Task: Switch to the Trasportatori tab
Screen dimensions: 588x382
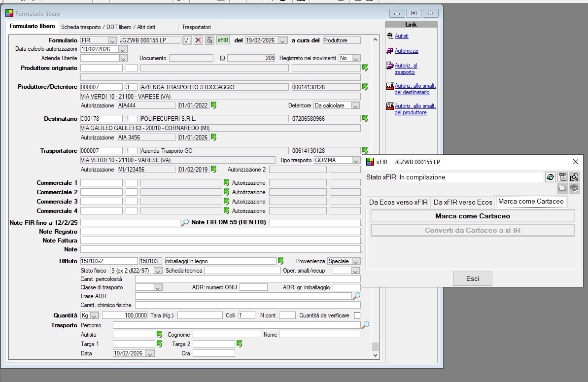Action: (x=196, y=27)
